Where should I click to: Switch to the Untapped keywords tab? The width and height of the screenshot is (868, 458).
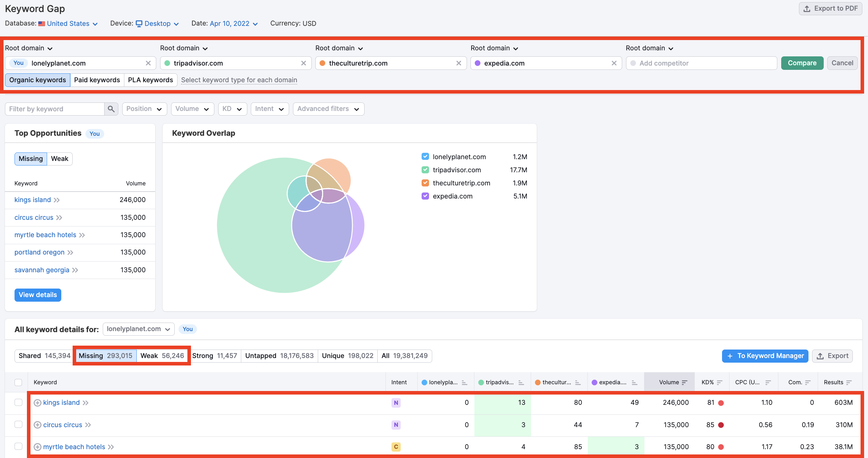(280, 356)
